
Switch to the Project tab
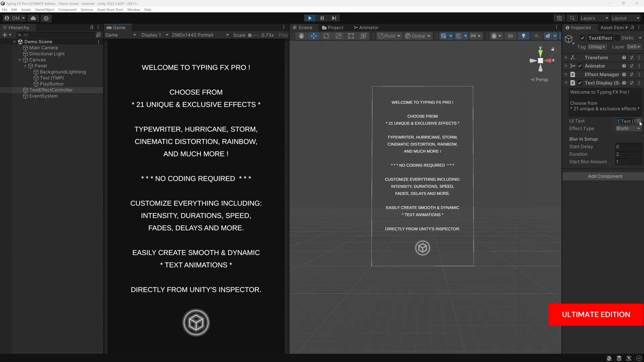tap(332, 27)
